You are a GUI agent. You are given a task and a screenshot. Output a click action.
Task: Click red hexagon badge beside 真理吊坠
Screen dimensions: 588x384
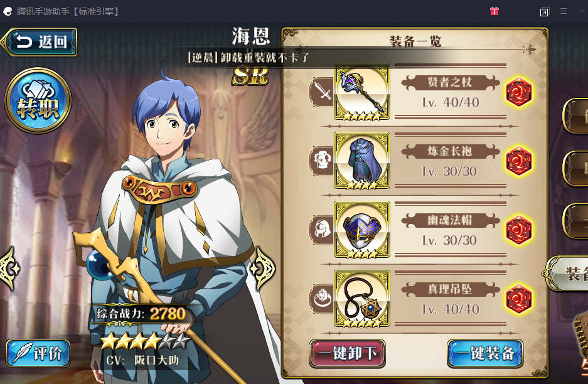519,299
